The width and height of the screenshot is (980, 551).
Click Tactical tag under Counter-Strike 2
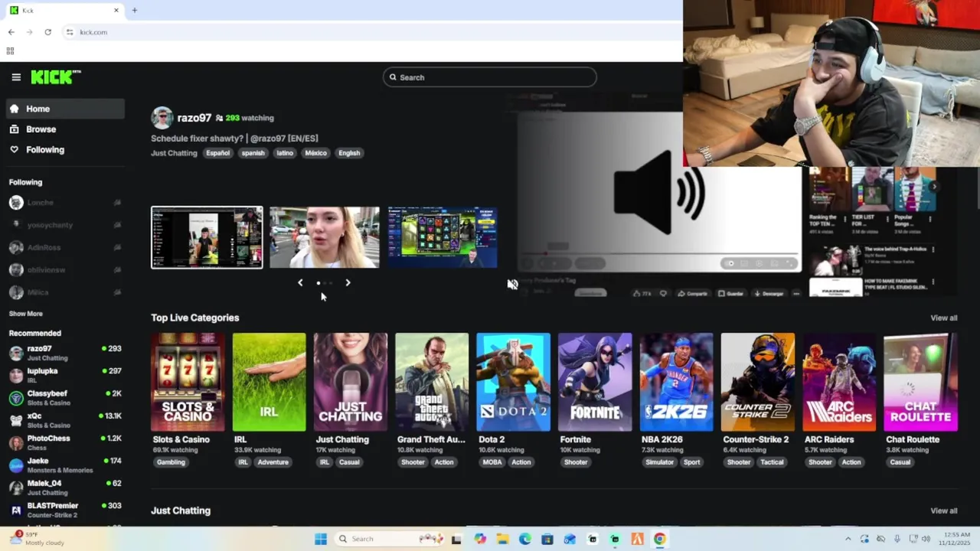[772, 462]
